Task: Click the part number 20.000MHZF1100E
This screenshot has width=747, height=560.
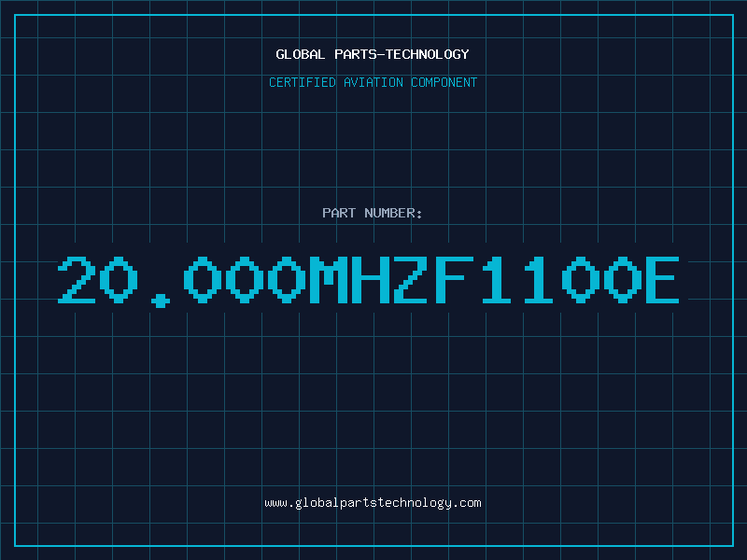Action: [x=368, y=281]
